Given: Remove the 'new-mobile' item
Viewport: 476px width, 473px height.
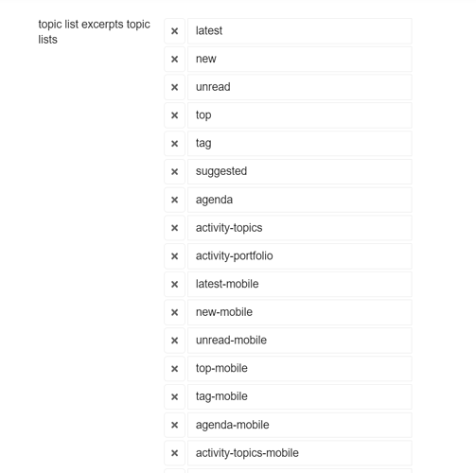Looking at the screenshot, I should tap(174, 312).
